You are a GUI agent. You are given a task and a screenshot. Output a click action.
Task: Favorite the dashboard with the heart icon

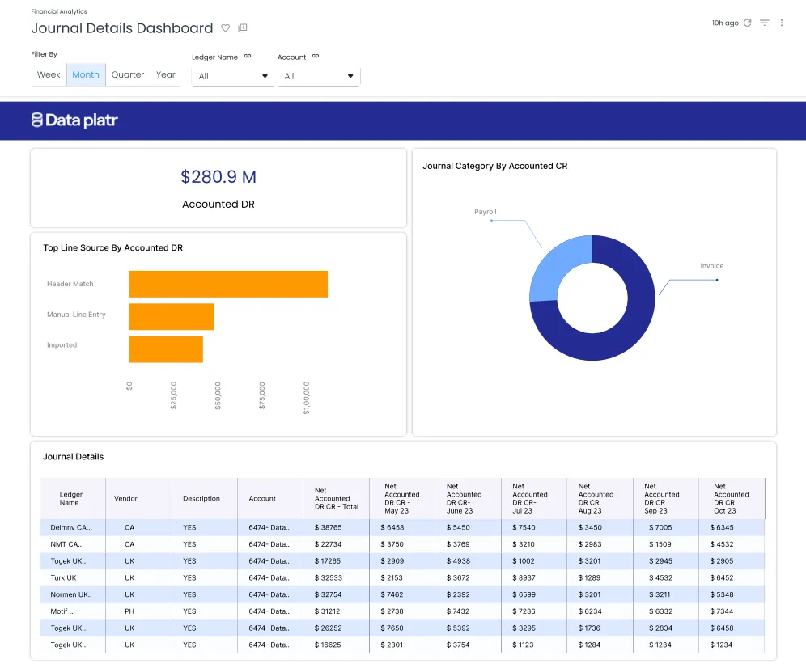(227, 28)
